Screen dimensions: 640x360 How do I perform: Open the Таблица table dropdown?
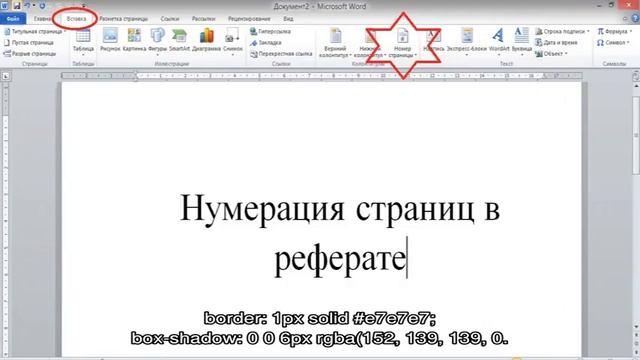[x=83, y=42]
